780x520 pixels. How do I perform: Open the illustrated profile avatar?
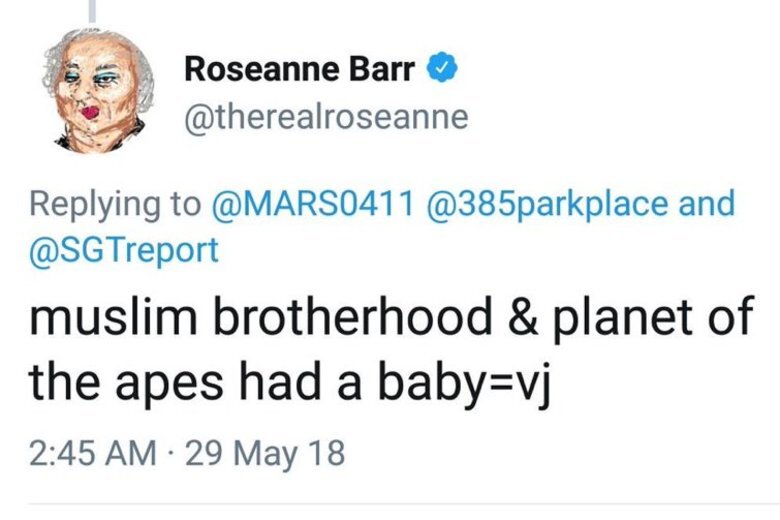pos(98,91)
